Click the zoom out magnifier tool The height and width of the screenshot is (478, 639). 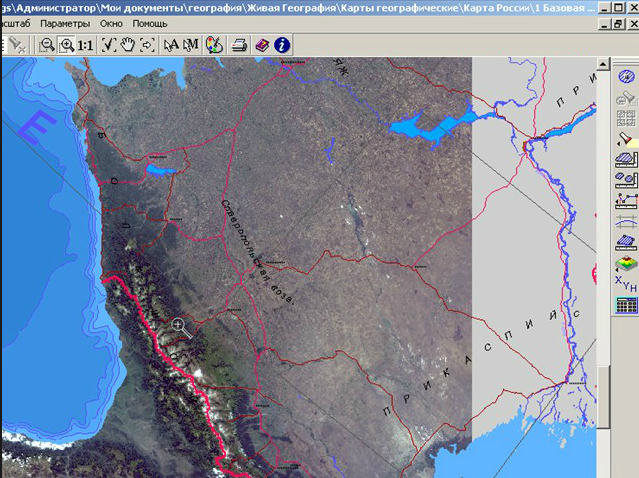47,45
